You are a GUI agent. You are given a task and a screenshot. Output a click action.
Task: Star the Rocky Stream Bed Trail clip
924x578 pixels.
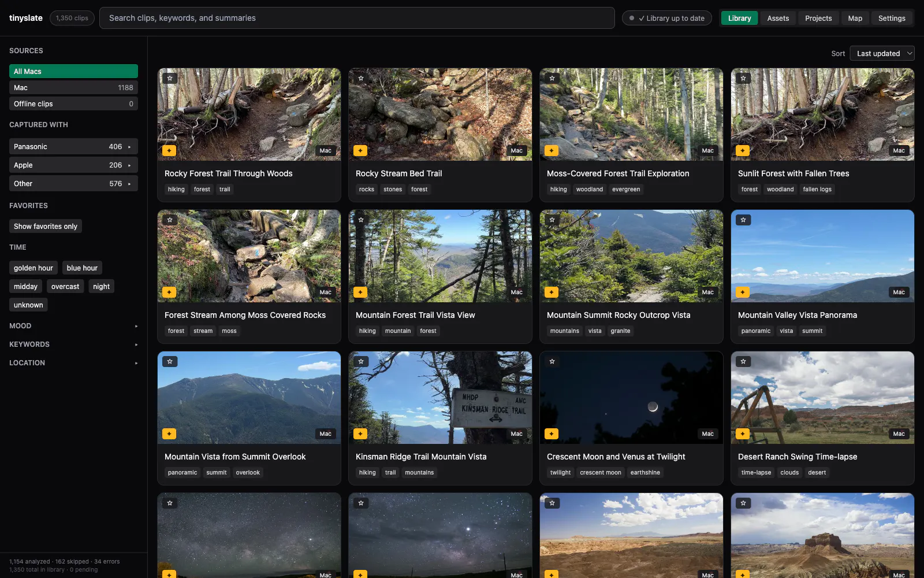(x=361, y=78)
